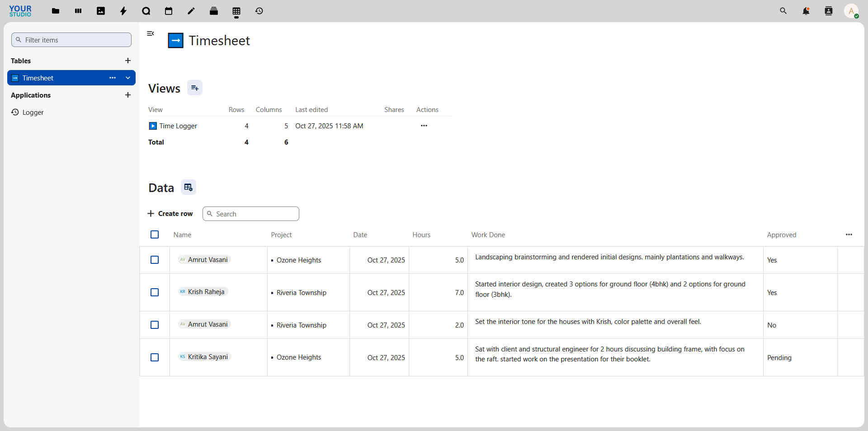Image resolution: width=868 pixels, height=431 pixels.
Task: Open the Tables grid icon in top bar
Action: 236,11
